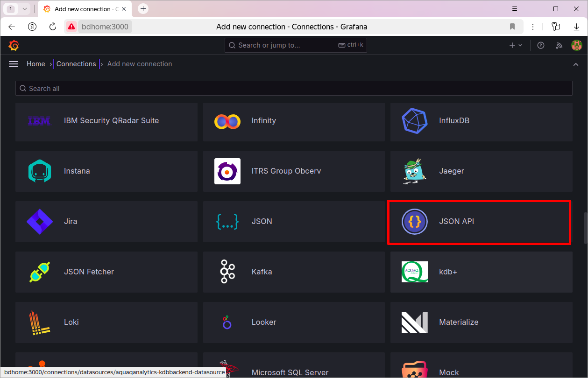Click the Grafana logo icon
Screen dimensions: 588x378
pyautogui.click(x=14, y=45)
